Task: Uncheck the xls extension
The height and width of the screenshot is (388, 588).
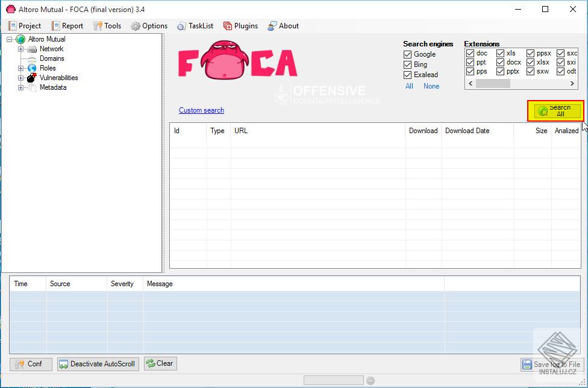Action: (500, 53)
